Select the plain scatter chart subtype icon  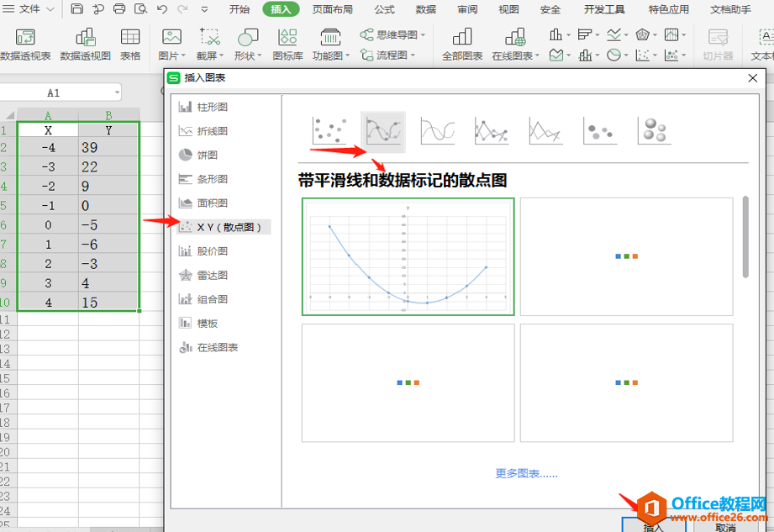pos(329,131)
